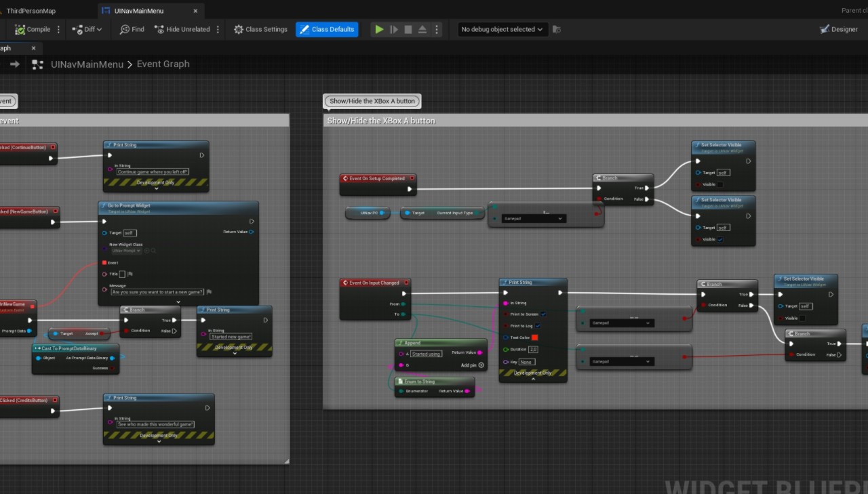Click the debug object locate icon

click(x=557, y=29)
